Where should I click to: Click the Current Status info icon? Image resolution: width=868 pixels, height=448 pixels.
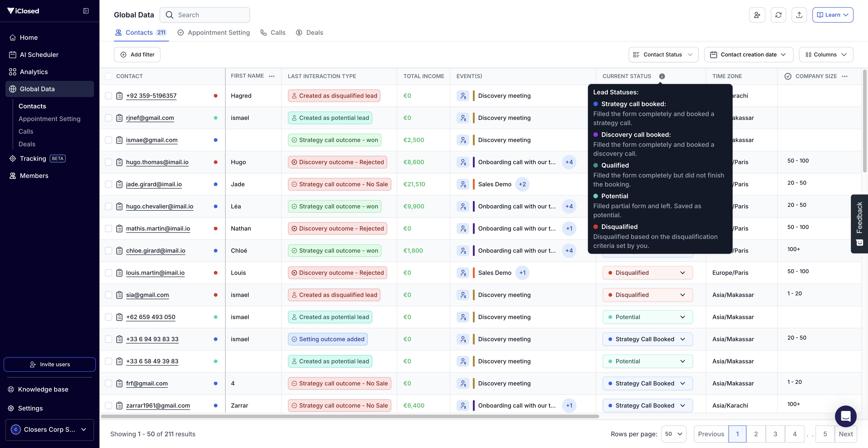[x=662, y=76]
